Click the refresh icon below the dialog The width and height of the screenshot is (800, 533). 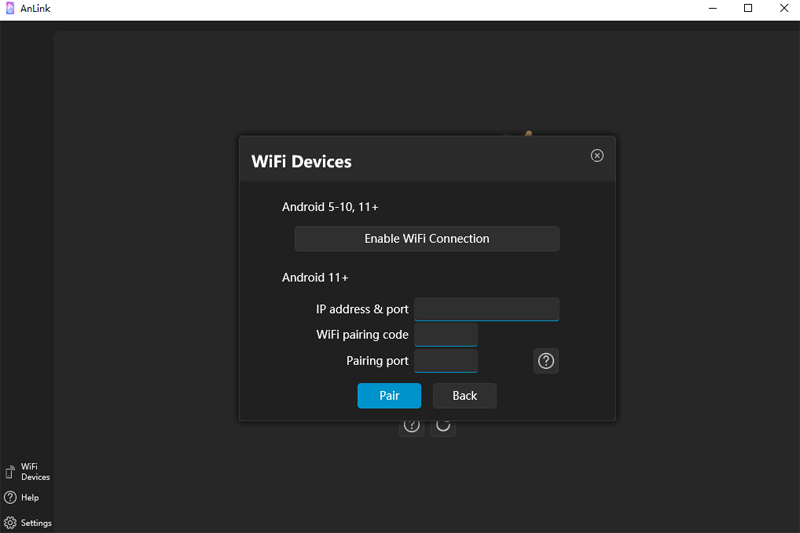point(443,426)
